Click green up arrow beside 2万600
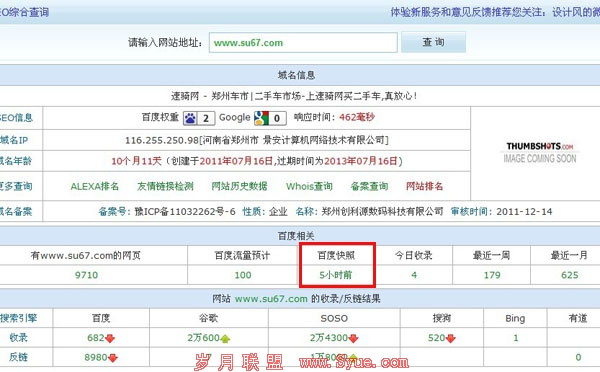600x372 pixels. coord(225,338)
